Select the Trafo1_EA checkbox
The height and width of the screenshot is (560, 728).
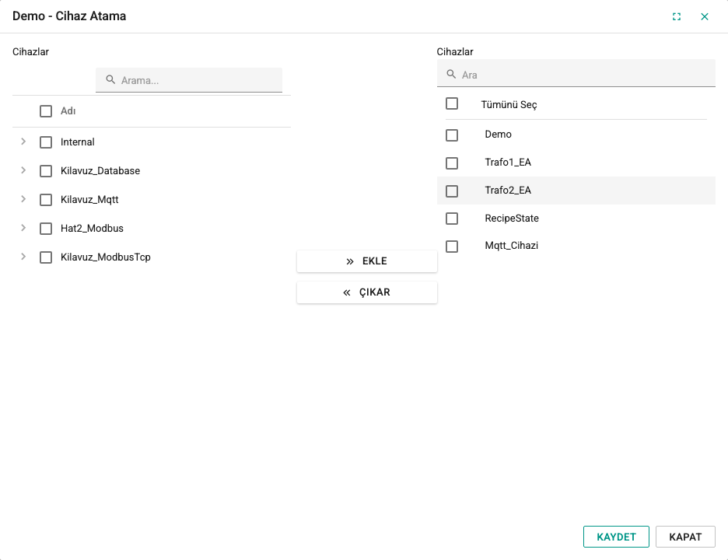(x=452, y=163)
